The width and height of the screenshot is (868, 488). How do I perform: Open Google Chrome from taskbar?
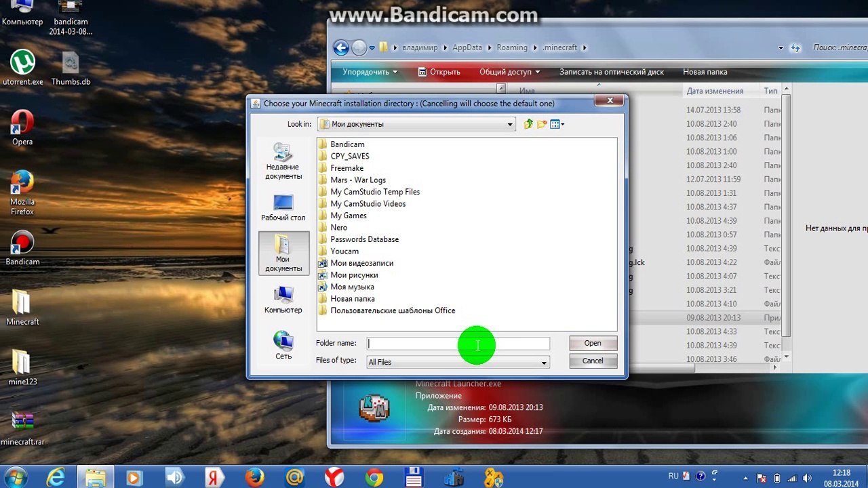(374, 477)
